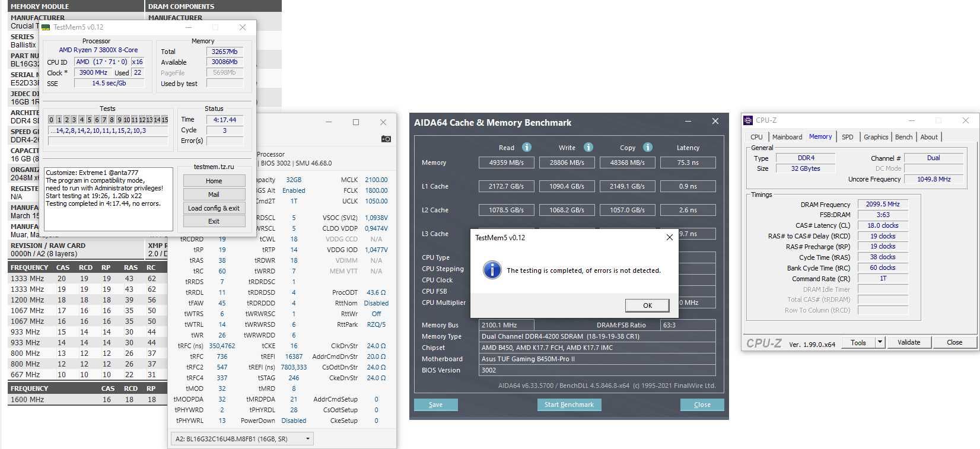Click Mail button in TestMem5
980x449 pixels.
click(214, 195)
